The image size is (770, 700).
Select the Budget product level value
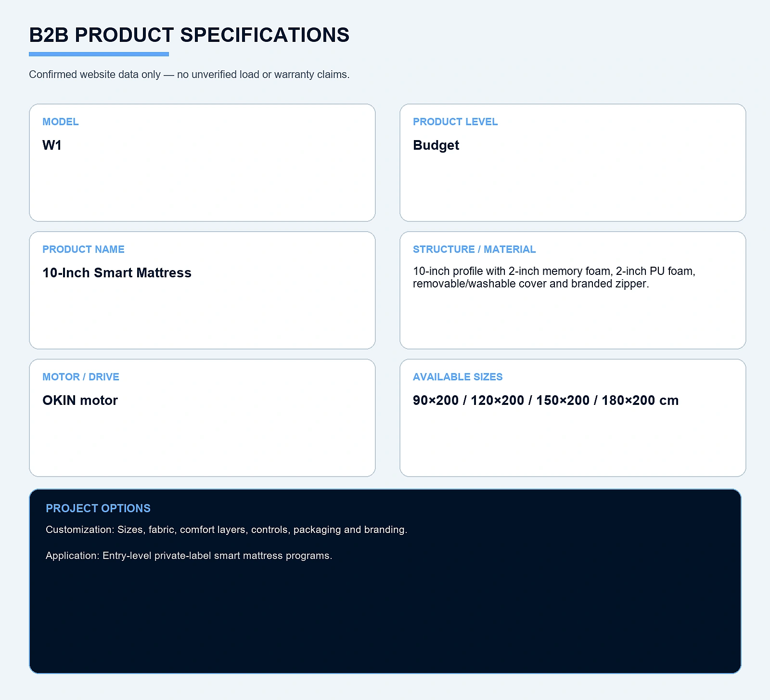point(436,145)
